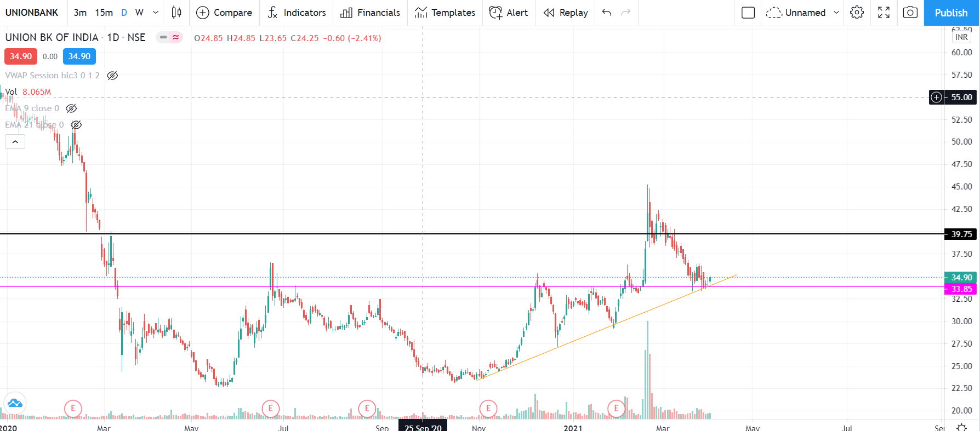The width and height of the screenshot is (980, 431).
Task: Open indicator Templates
Action: pos(445,13)
